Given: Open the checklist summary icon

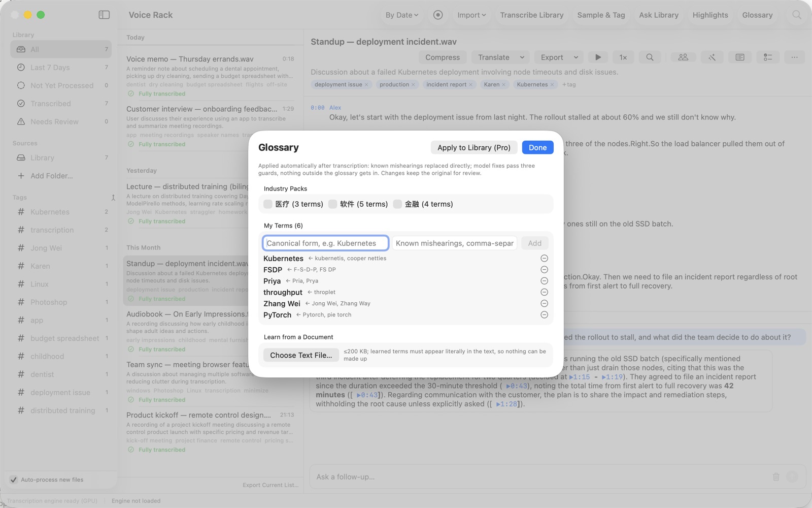Looking at the screenshot, I should pyautogui.click(x=768, y=57).
